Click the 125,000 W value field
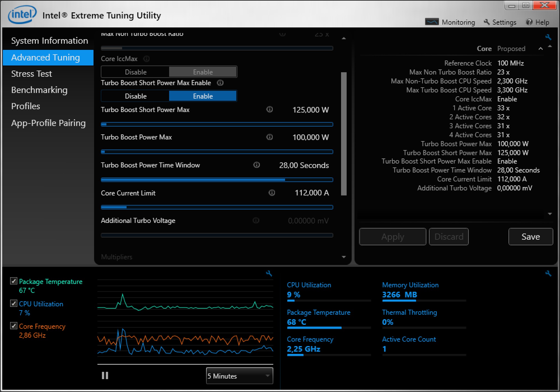 [311, 110]
